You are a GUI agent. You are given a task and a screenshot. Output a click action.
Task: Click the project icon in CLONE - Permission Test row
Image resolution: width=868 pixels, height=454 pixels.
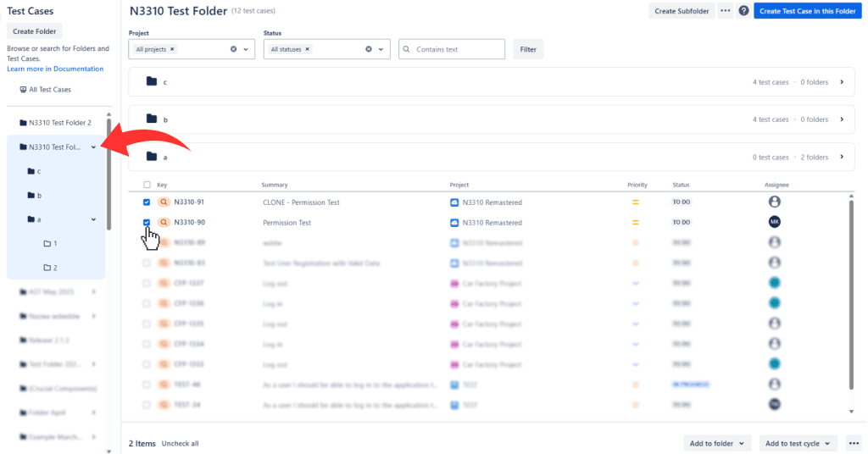454,202
